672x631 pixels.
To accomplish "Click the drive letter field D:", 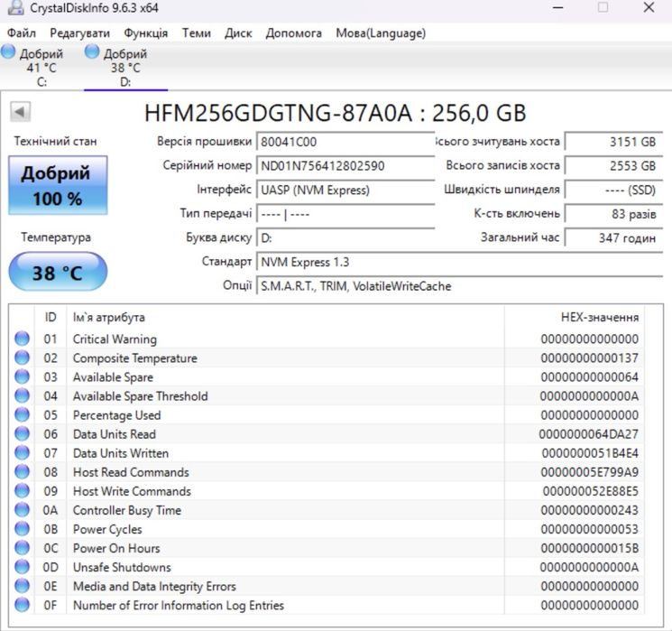I will tap(345, 237).
